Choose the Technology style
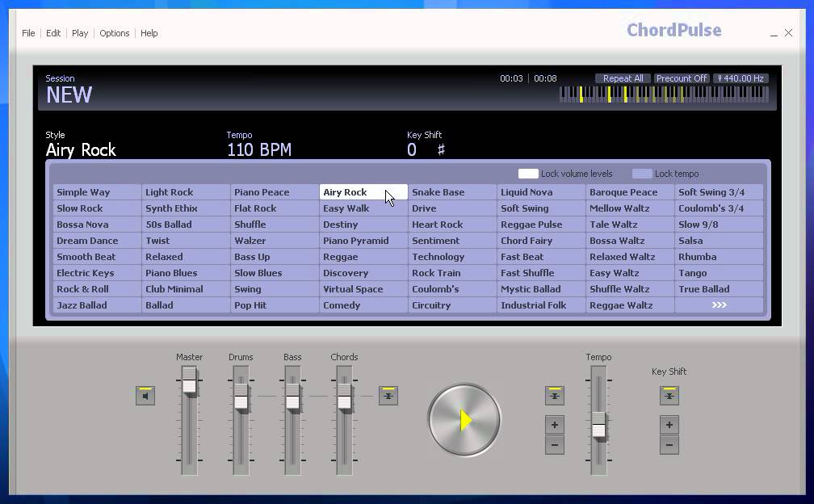This screenshot has width=814, height=504. coord(452,257)
